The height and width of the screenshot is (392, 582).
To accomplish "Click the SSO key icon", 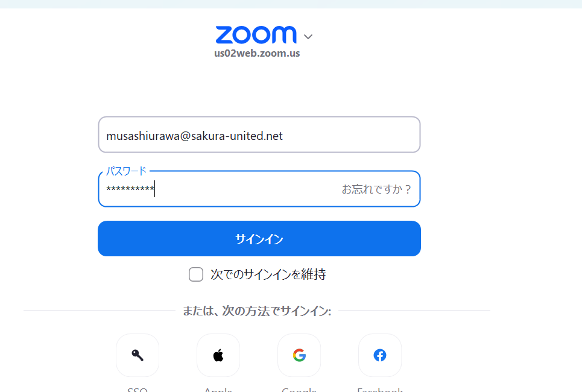I will (138, 355).
